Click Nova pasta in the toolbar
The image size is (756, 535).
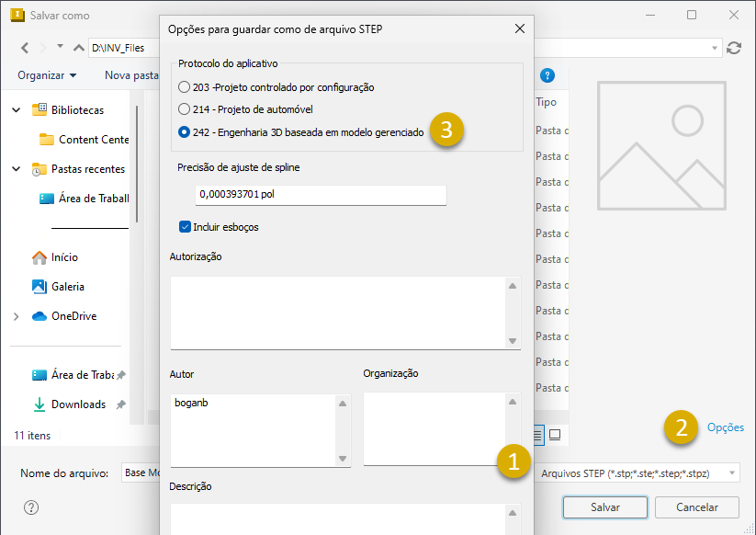click(131, 75)
